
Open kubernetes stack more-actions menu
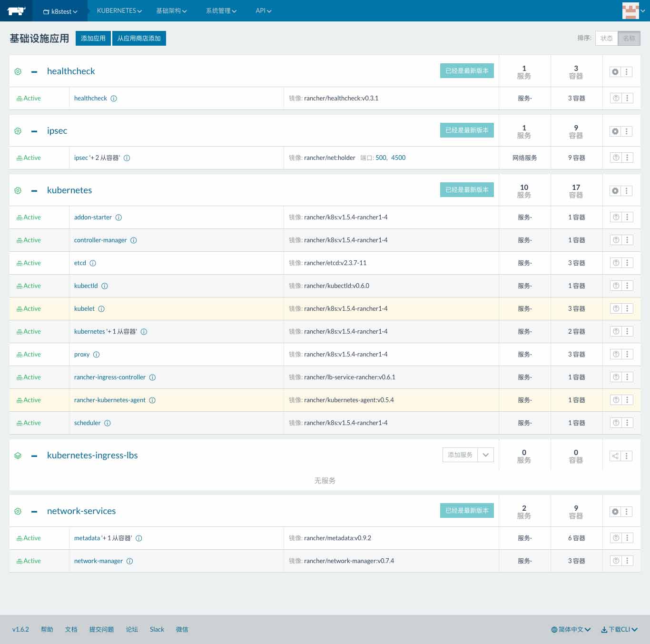click(627, 191)
